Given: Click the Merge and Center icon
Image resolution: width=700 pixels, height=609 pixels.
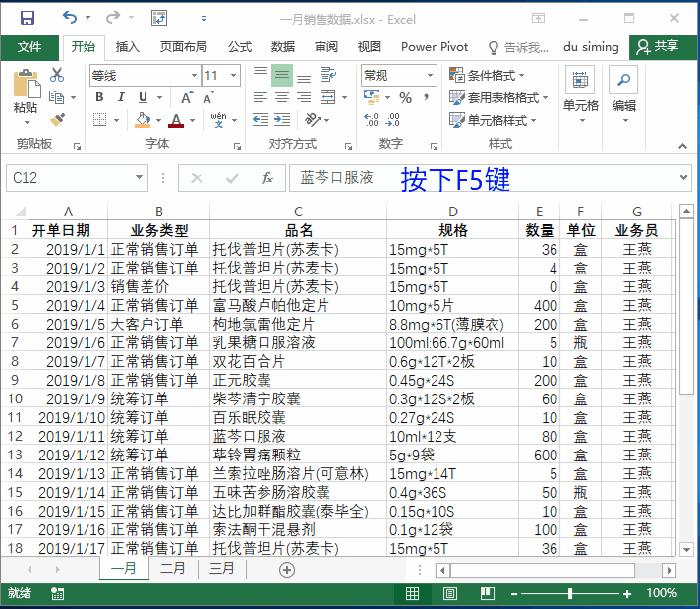Looking at the screenshot, I should [327, 97].
